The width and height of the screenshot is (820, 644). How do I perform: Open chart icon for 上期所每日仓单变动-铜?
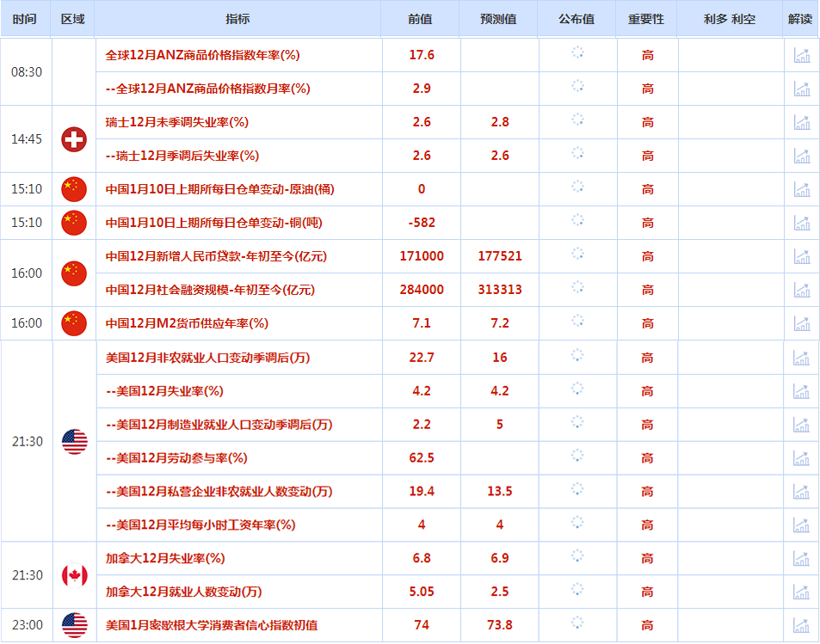[802, 222]
